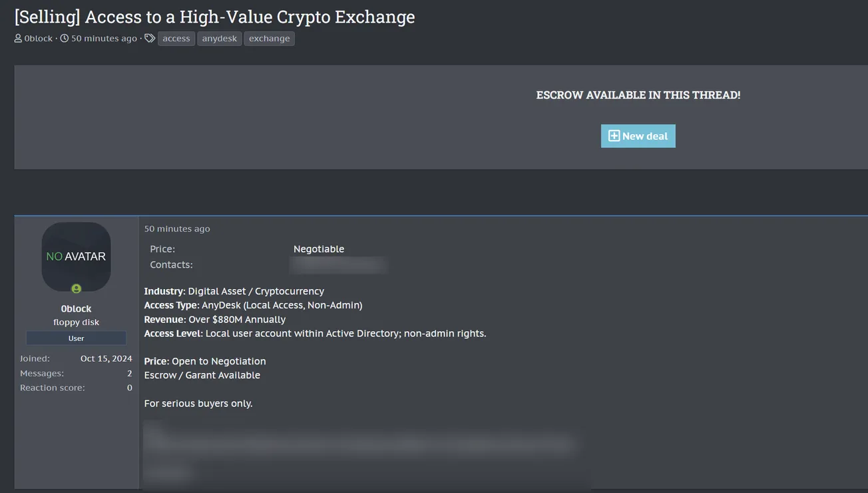Screen dimensions: 868x493
Task: Click the clock icon before the timestamp
Action: click(x=64, y=38)
